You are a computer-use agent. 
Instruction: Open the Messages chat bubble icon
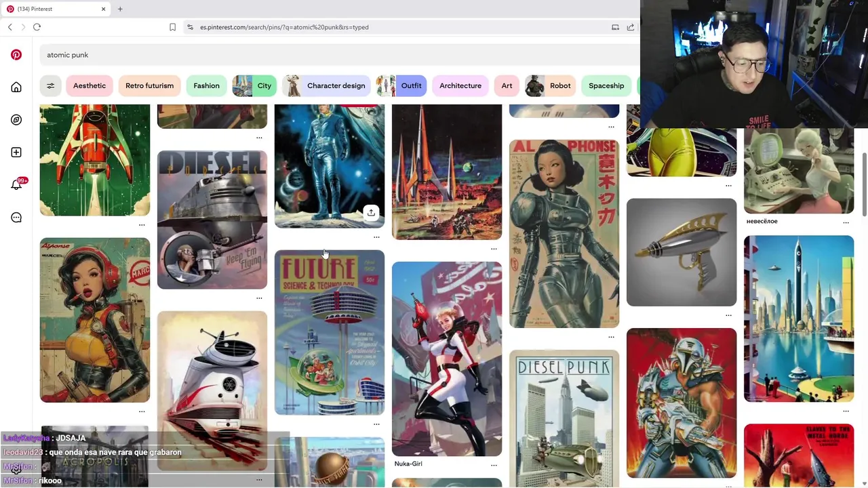16,218
